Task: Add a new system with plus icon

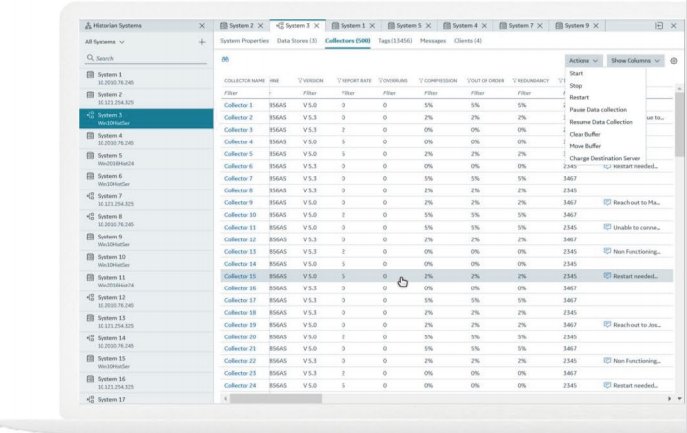Action: (202, 42)
